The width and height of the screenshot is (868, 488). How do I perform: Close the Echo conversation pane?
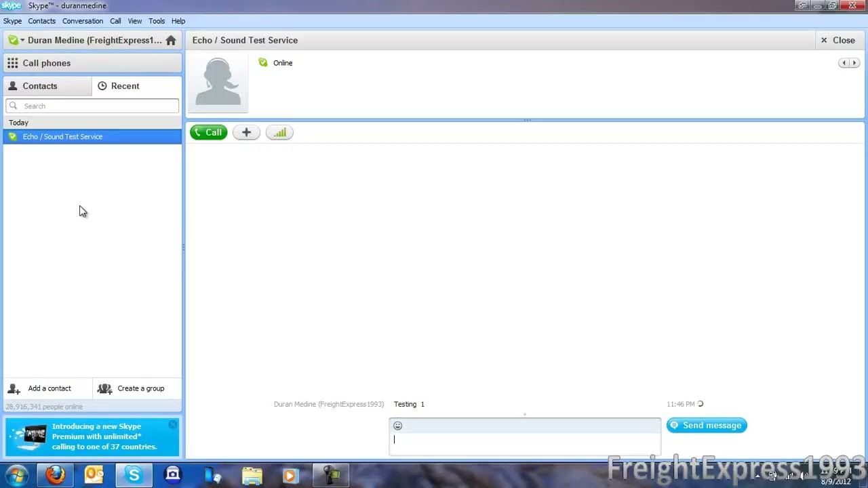point(838,41)
